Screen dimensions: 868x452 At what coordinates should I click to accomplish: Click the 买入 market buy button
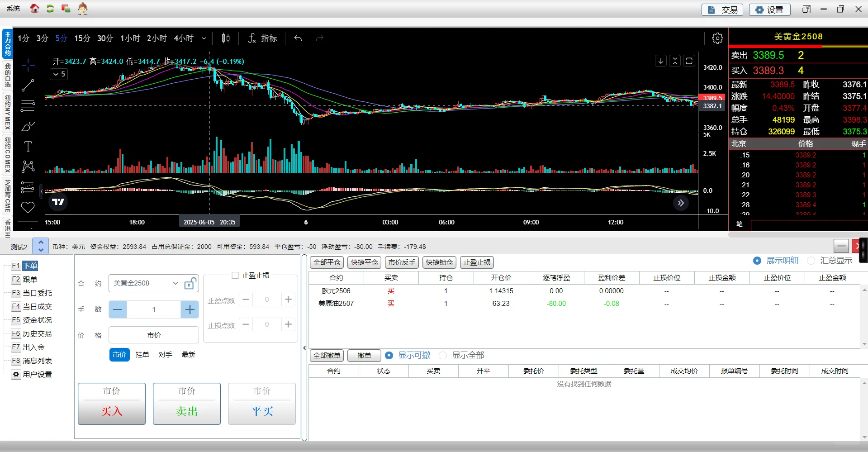(x=112, y=404)
